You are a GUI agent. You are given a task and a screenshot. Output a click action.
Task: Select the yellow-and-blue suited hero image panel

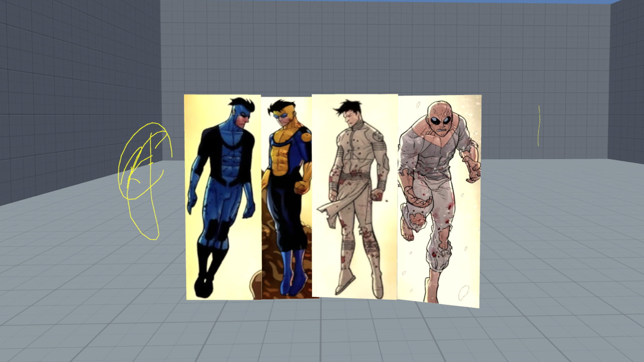pyautogui.click(x=287, y=198)
